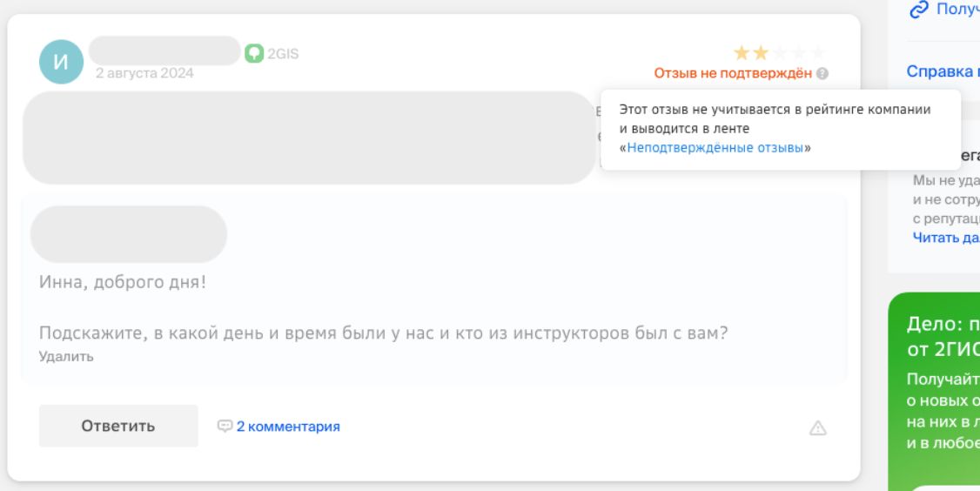Click the reviewer avatar with letter И
The image size is (980, 491).
(61, 63)
